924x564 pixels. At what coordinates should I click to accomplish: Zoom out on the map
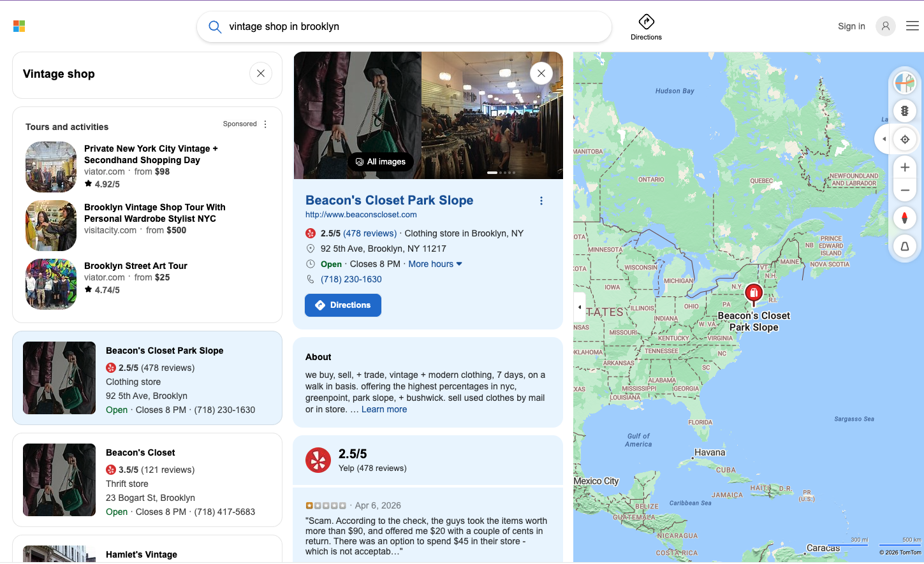click(905, 190)
